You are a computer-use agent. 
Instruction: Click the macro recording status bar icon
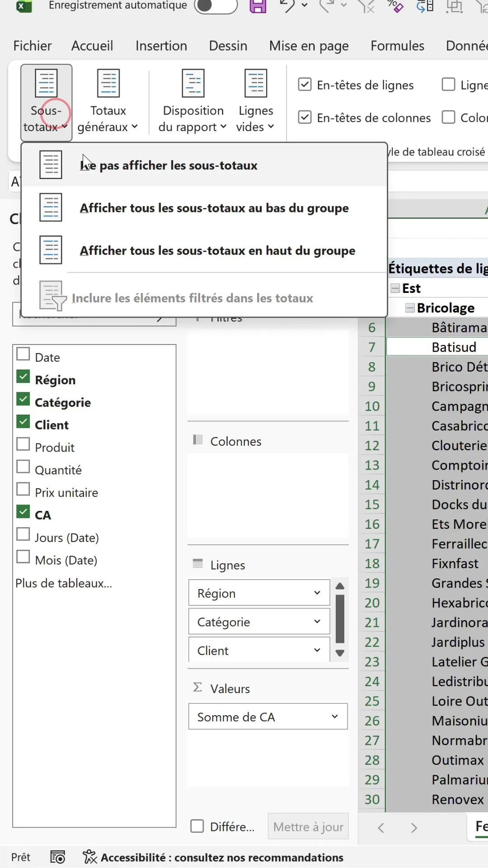[x=58, y=857]
